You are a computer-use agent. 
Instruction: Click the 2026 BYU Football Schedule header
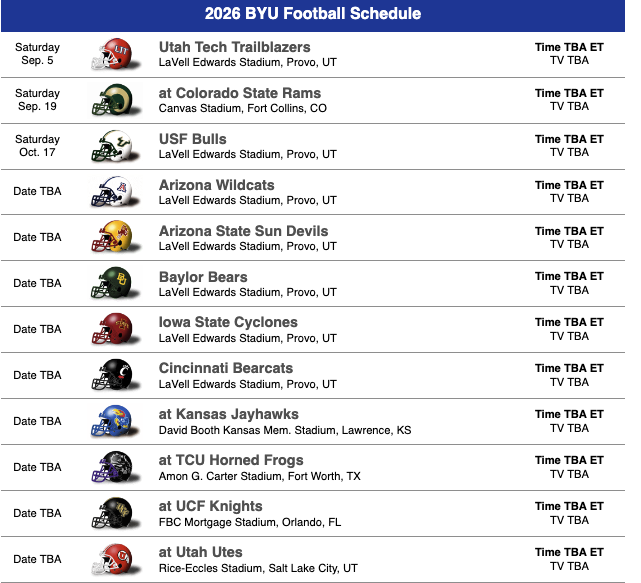[313, 14]
